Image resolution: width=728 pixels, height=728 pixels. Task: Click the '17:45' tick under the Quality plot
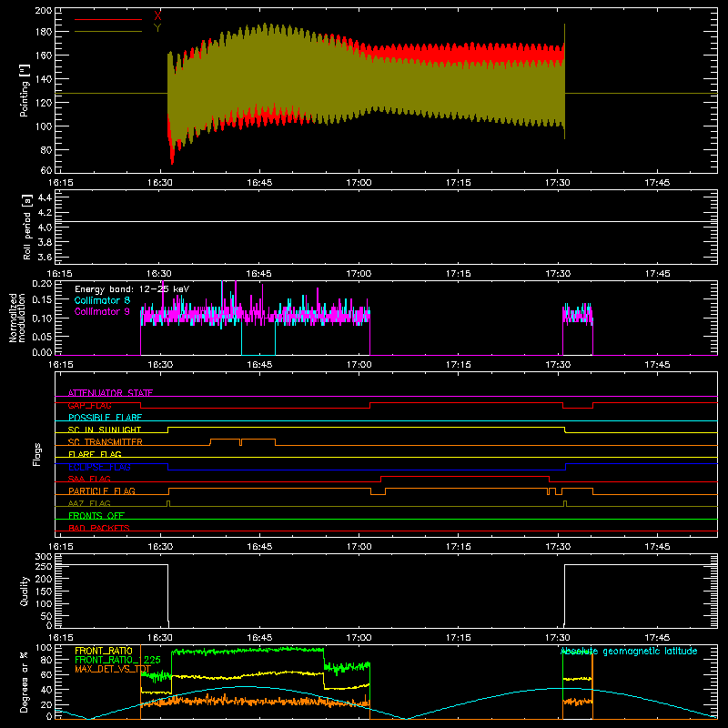pos(657,638)
